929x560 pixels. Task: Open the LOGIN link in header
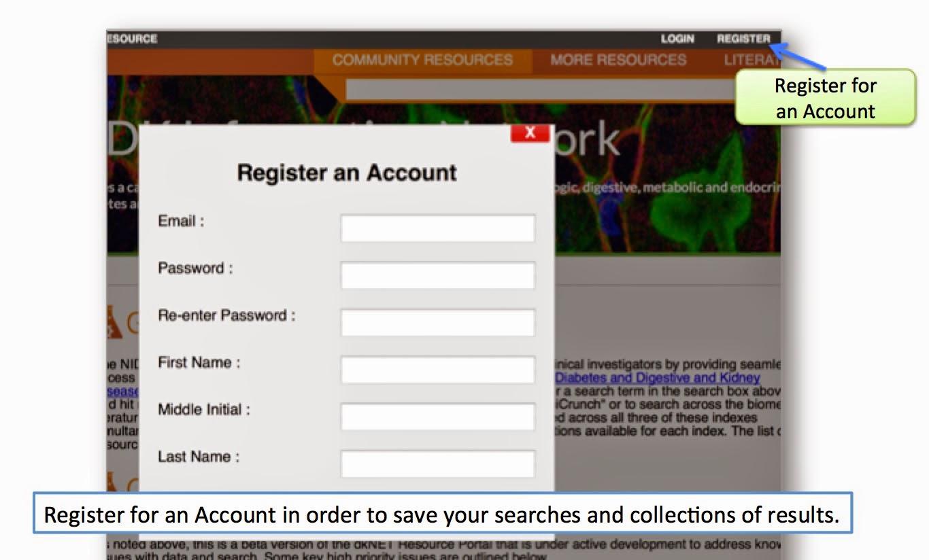tap(677, 39)
